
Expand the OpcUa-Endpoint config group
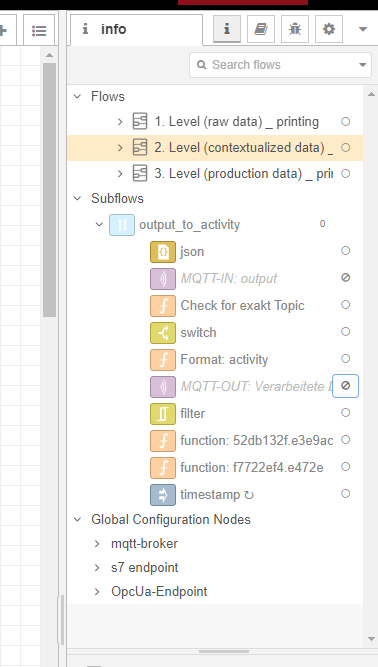[97, 591]
